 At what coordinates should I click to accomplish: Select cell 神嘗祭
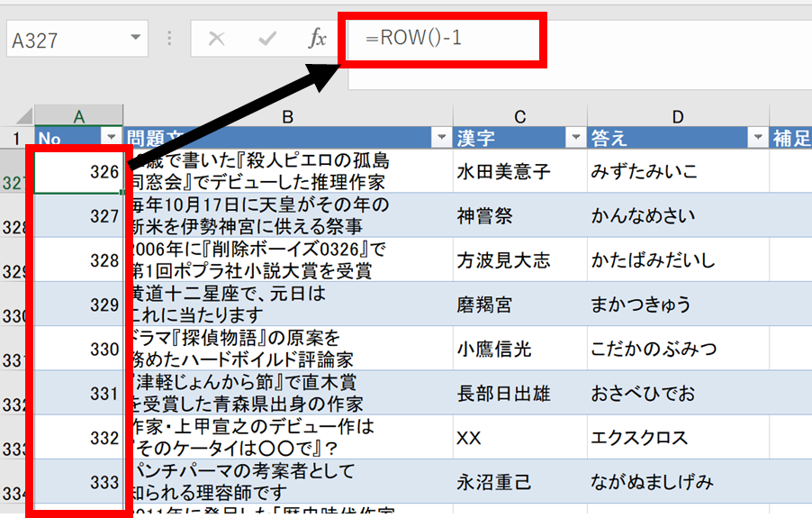point(520,215)
